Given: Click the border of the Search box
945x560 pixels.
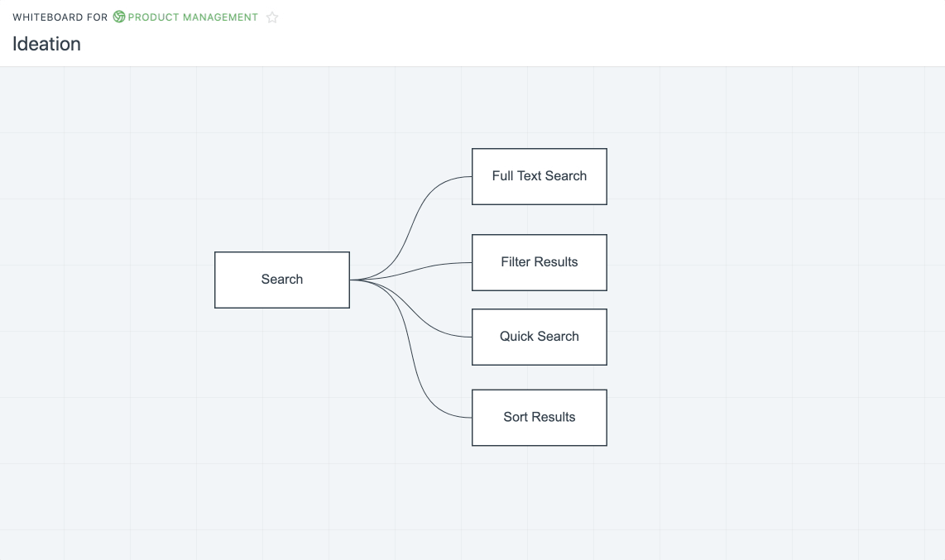Looking at the screenshot, I should (x=282, y=252).
